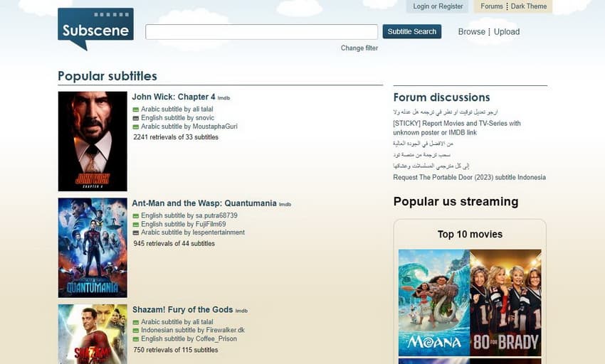Click icon beside Arabic subtitle by lespentertainment

(136, 233)
